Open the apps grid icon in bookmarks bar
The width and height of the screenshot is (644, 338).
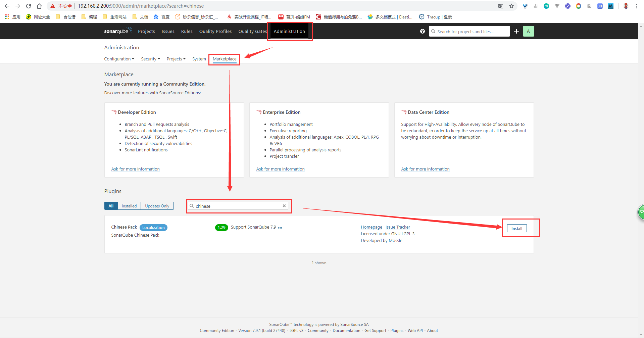coord(7,17)
